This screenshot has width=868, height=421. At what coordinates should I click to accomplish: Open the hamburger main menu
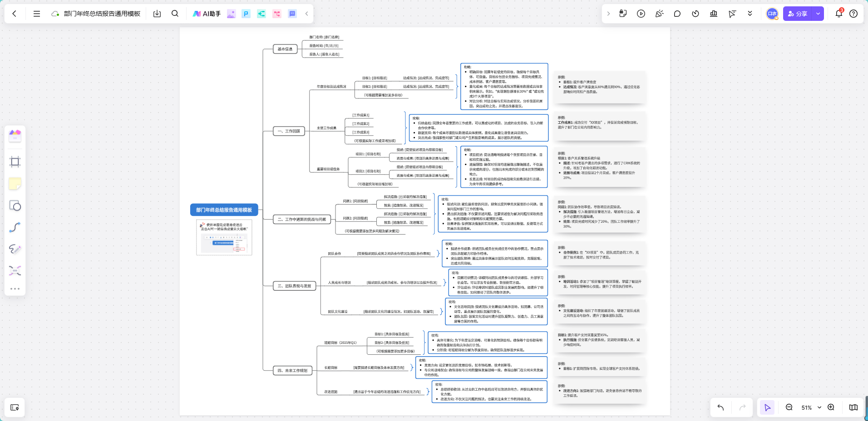coord(37,14)
